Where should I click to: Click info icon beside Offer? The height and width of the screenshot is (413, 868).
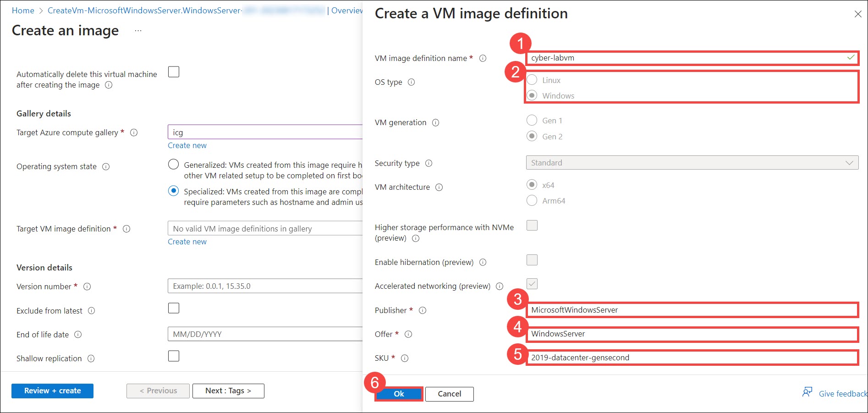(408, 334)
